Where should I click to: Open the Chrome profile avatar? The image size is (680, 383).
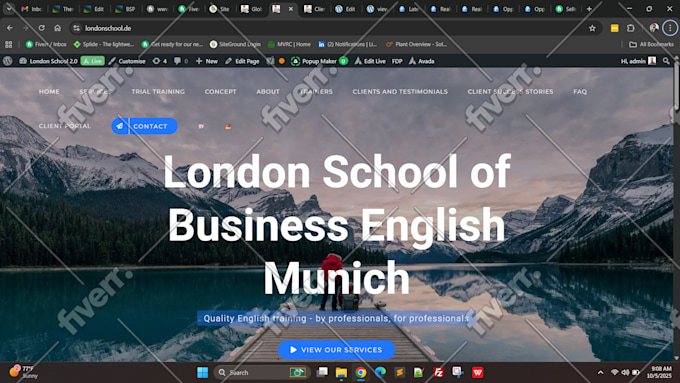click(654, 28)
